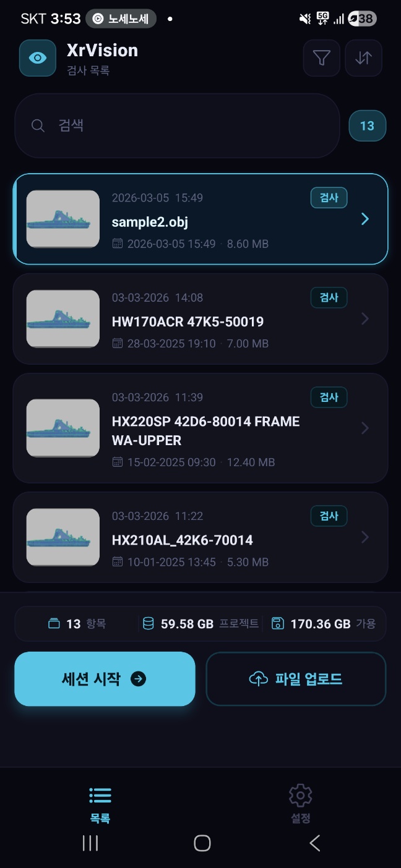
Task: Tap the XrVision eye logo icon
Action: [38, 58]
